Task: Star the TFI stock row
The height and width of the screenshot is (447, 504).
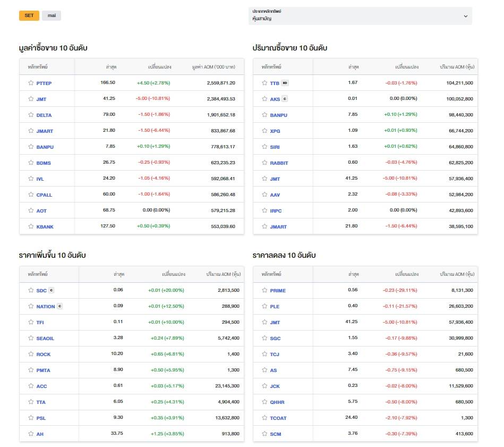Action: (31, 322)
